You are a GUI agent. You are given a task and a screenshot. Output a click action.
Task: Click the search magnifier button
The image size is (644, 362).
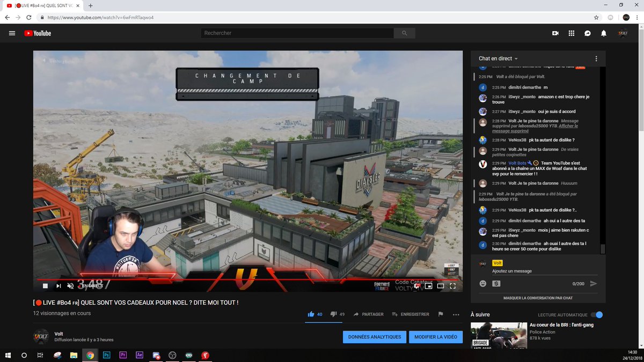click(404, 33)
